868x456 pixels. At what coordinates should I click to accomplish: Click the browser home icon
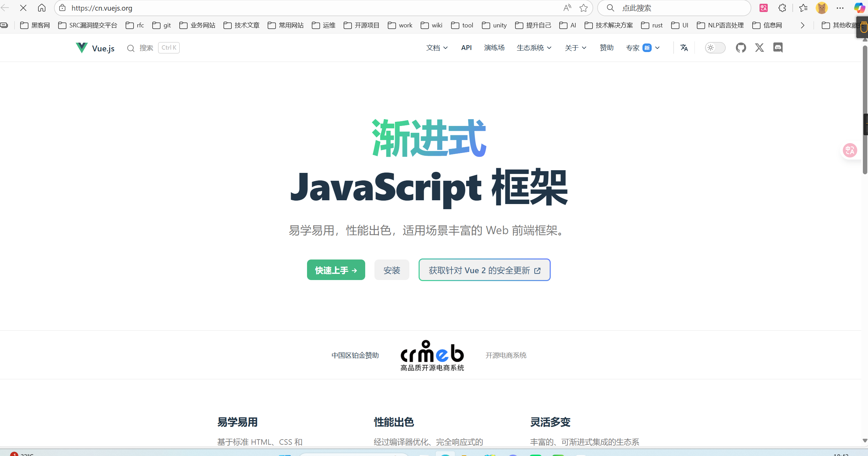point(42,8)
